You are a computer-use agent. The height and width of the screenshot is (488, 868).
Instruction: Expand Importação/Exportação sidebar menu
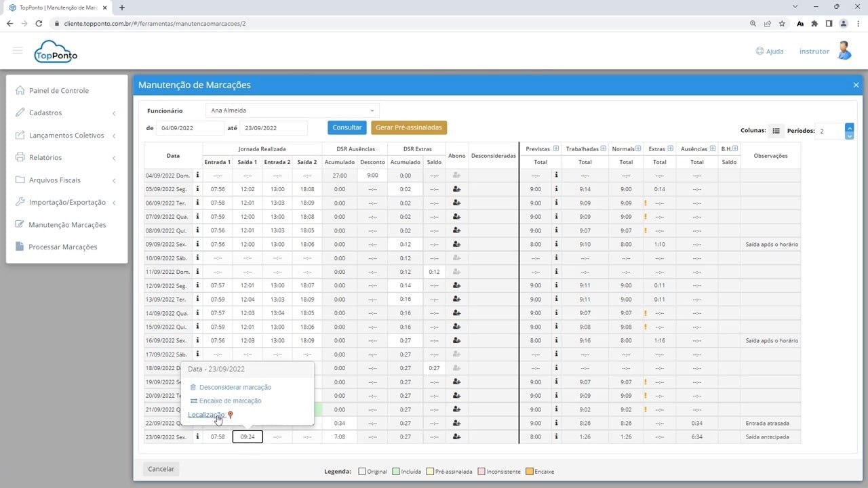coord(66,203)
